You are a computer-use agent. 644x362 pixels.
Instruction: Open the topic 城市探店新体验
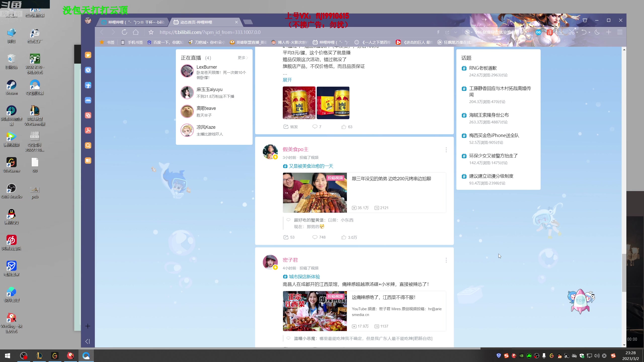(x=302, y=277)
